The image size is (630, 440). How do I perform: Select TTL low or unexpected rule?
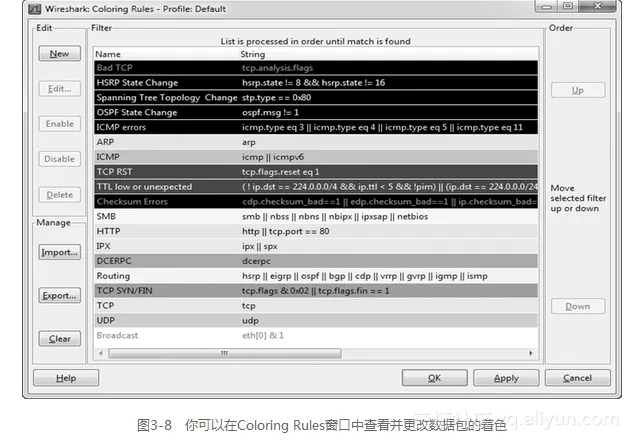pos(316,187)
